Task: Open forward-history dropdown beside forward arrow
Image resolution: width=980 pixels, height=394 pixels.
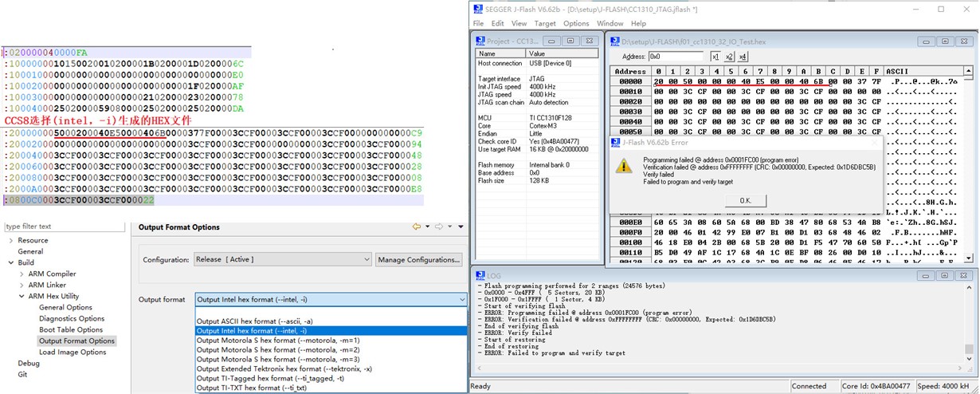Action: 450,227
